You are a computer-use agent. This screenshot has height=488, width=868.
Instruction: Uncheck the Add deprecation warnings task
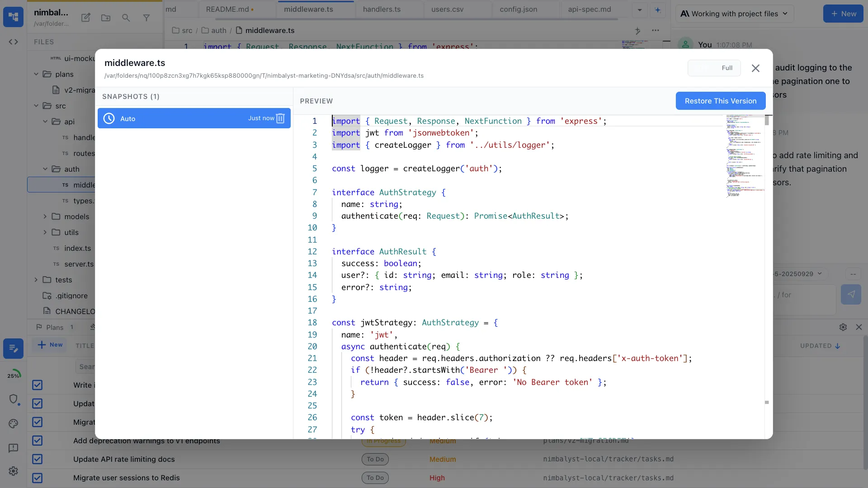coord(38,441)
